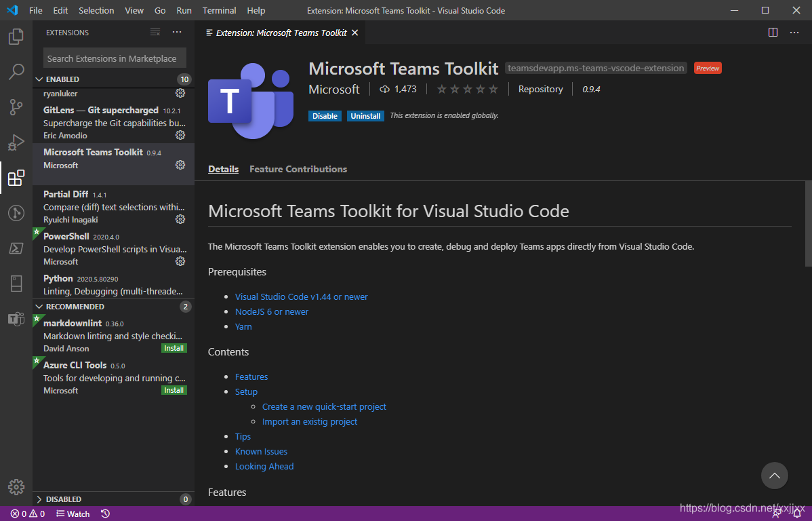Open the Run menu
Image resolution: width=812 pixels, height=521 pixels.
(x=184, y=10)
